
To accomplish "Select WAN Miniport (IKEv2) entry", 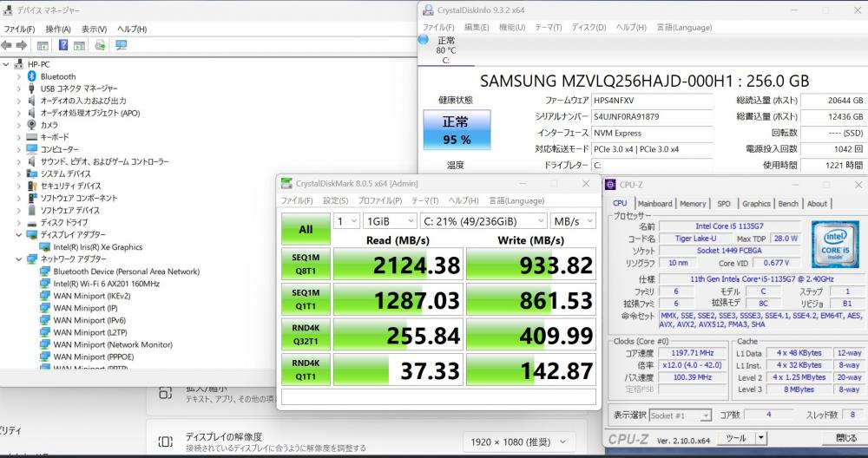I will (x=92, y=296).
